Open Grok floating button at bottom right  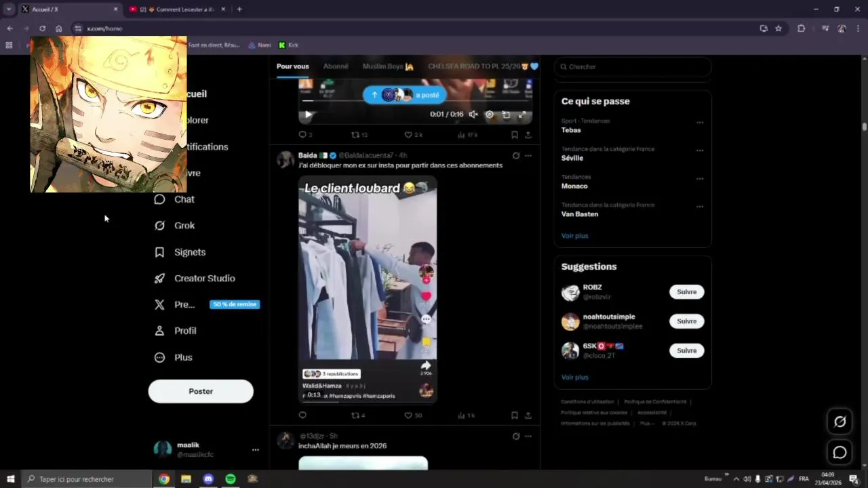(x=840, y=422)
